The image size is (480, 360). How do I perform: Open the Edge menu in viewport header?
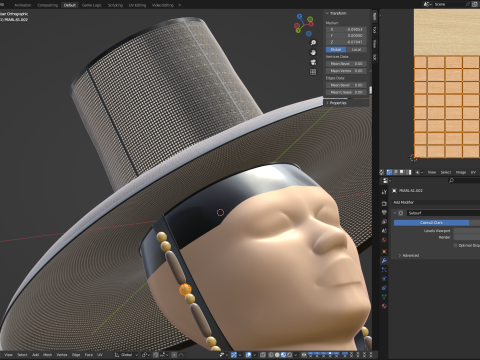click(x=76, y=355)
